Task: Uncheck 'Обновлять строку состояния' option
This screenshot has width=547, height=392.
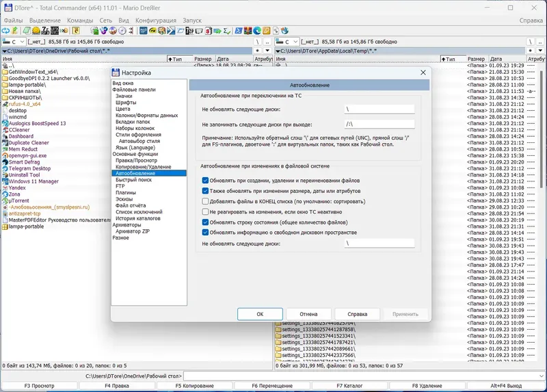Action: pos(205,222)
